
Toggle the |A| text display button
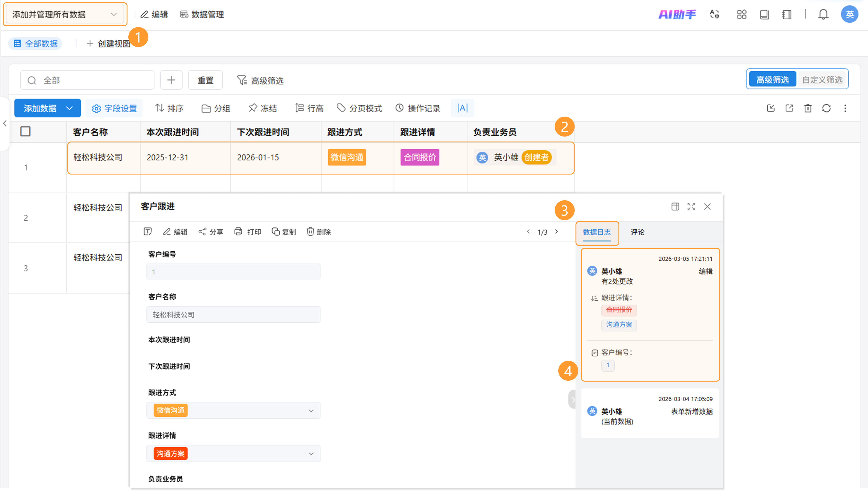[462, 108]
